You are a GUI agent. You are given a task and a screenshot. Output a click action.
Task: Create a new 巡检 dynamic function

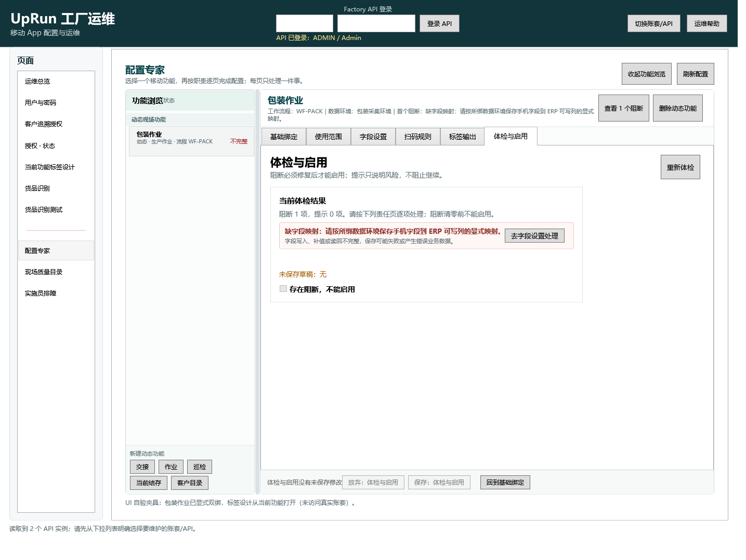200,467
